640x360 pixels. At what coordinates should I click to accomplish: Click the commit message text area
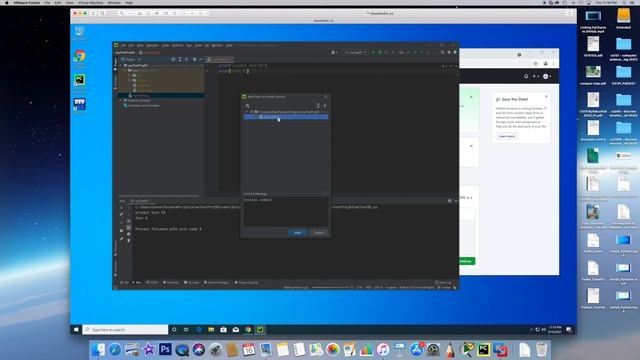coord(285,211)
